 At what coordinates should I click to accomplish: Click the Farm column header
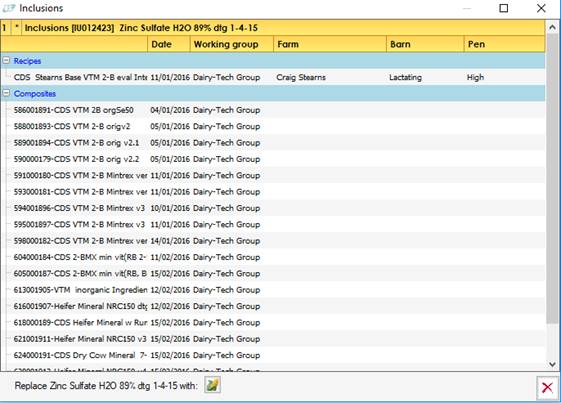[330, 44]
